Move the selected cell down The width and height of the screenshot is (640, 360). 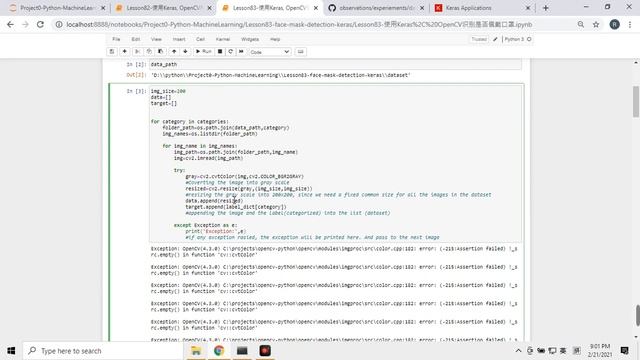coord(185,51)
